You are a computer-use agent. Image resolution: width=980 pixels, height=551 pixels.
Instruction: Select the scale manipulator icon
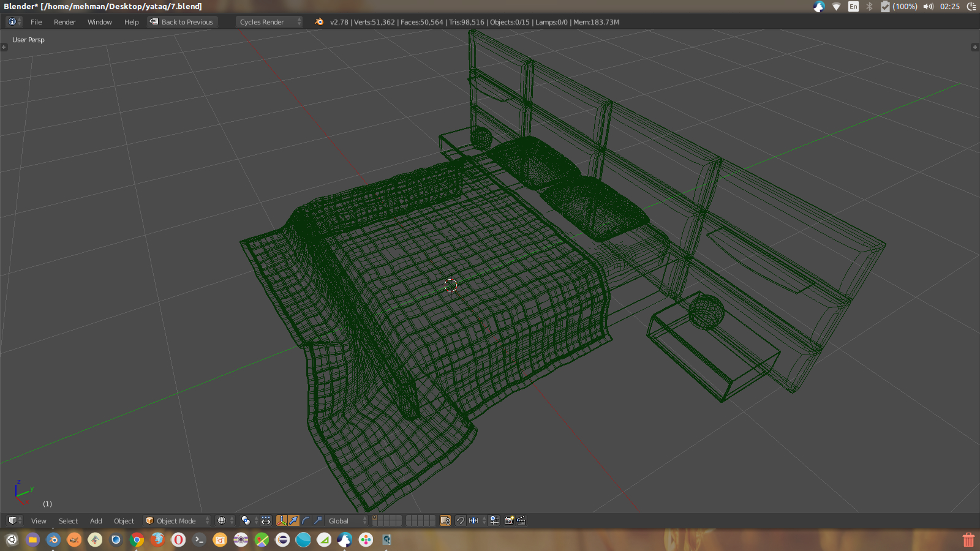pos(317,520)
